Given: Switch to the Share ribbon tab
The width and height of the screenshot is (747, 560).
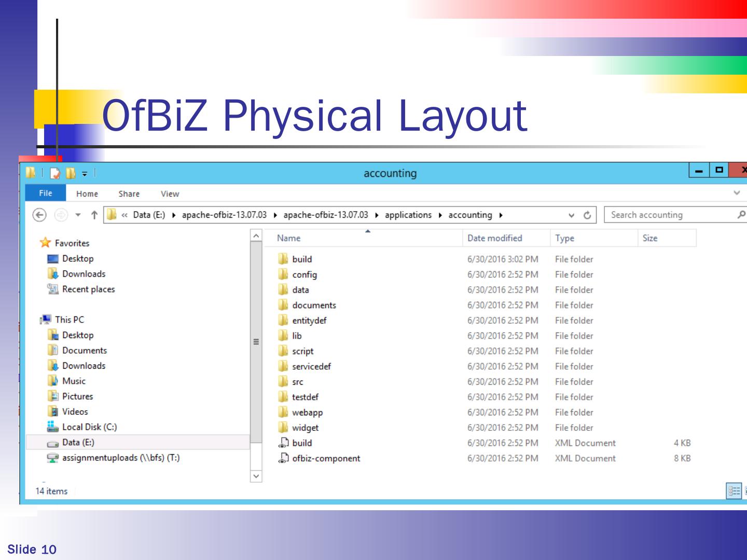Looking at the screenshot, I should (129, 193).
